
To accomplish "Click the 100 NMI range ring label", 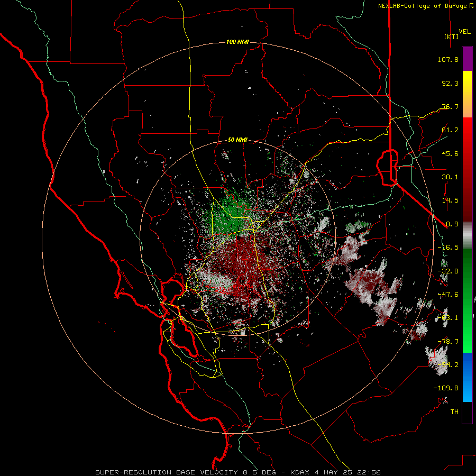I will (x=237, y=42).
